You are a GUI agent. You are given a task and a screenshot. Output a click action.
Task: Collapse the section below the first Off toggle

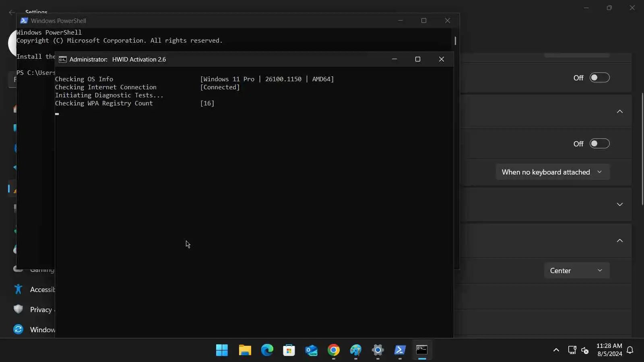(x=620, y=111)
